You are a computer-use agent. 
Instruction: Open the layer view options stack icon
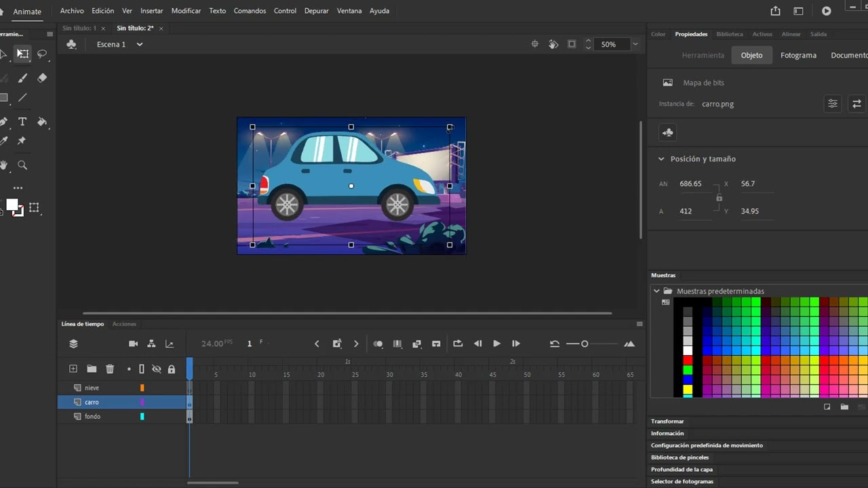point(73,344)
